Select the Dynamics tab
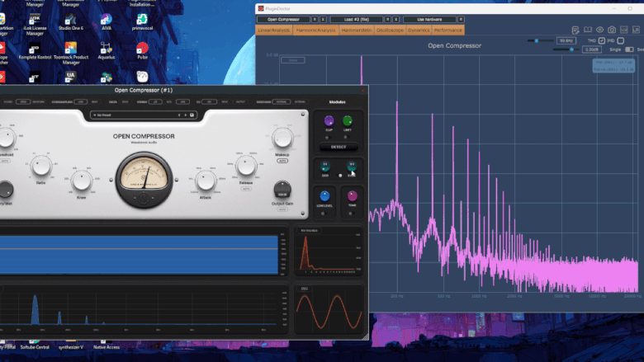The width and height of the screenshot is (644, 362). [418, 30]
